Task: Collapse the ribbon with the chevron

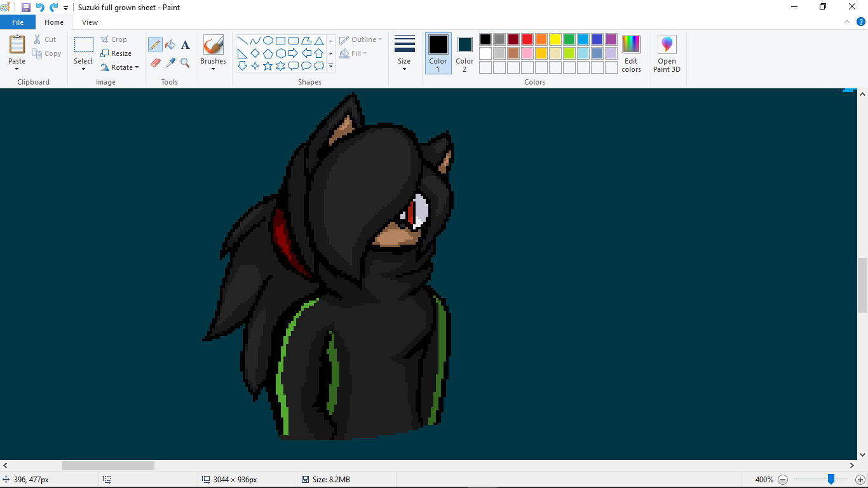Action: [847, 22]
